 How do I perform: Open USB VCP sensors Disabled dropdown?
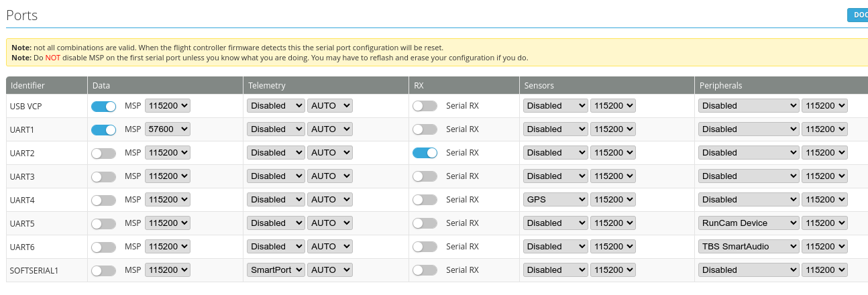pyautogui.click(x=555, y=105)
